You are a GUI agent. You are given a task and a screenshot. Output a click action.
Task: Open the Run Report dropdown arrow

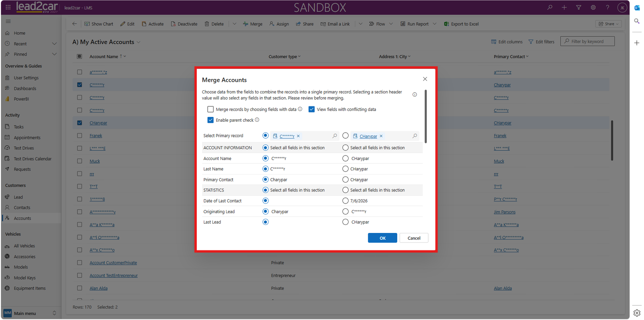pos(435,24)
